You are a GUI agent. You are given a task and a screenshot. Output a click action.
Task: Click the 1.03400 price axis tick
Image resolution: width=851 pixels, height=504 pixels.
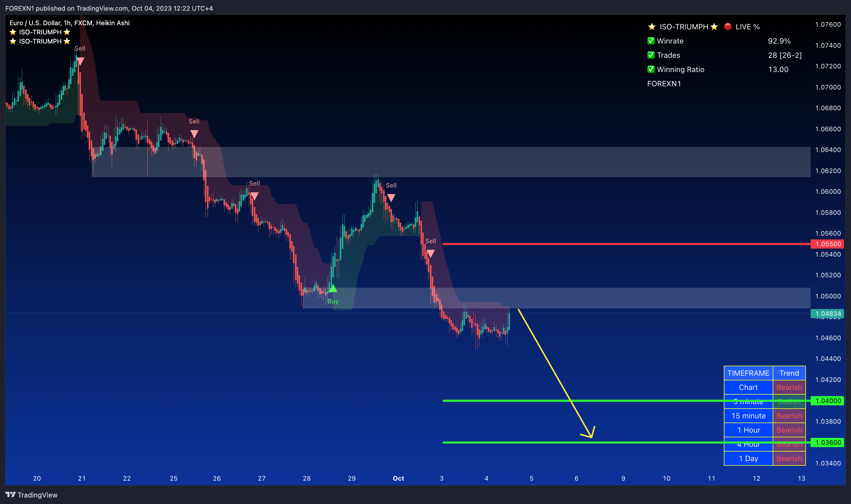tap(828, 463)
